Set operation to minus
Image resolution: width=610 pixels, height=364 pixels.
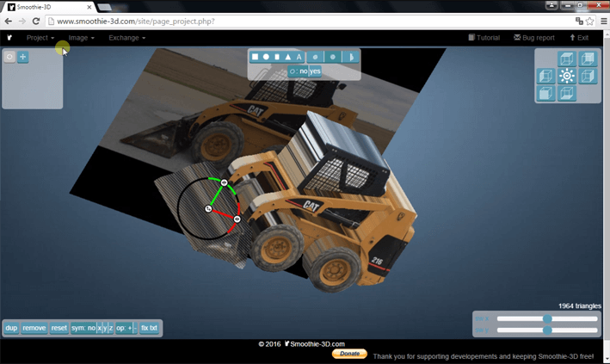tap(135, 328)
